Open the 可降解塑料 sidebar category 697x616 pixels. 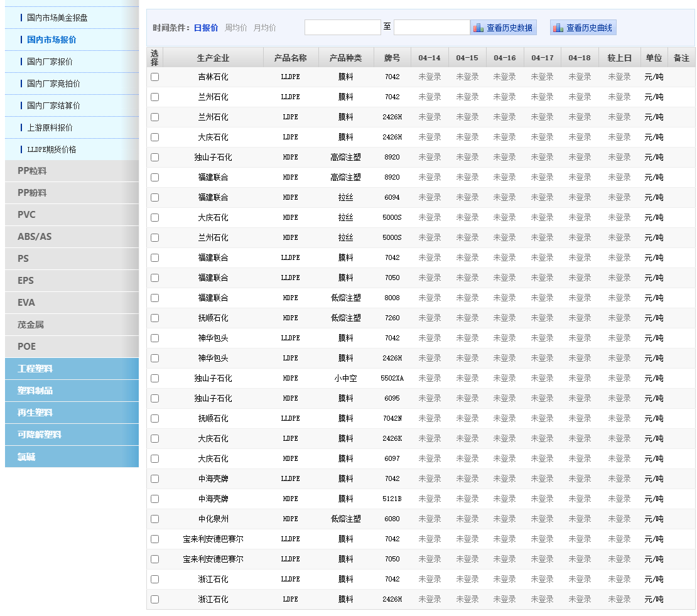pos(72,435)
